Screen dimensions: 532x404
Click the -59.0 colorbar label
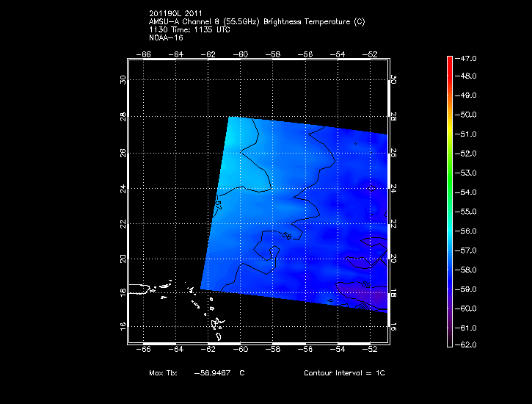pos(465,289)
